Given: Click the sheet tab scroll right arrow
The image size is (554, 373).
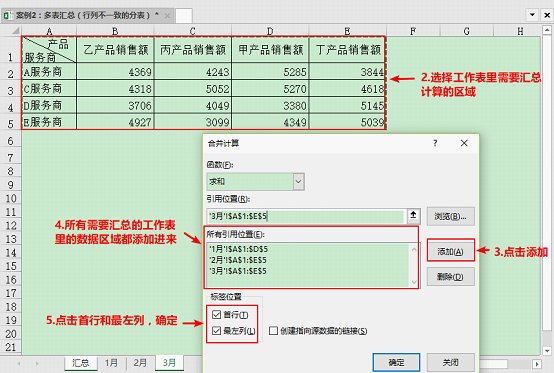Looking at the screenshot, I should click(x=37, y=363).
